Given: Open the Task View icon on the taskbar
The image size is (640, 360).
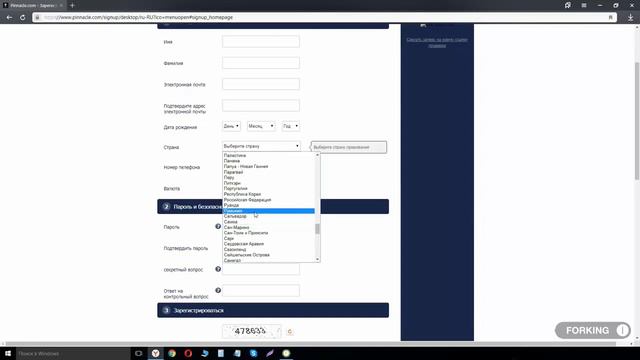Looking at the screenshot, I should tap(138, 353).
